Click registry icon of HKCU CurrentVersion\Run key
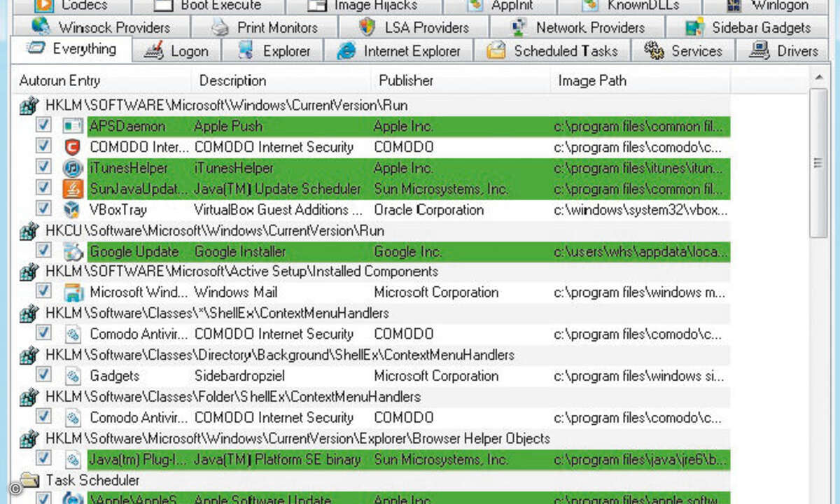Screen dimensions: 840x504 coord(29,231)
